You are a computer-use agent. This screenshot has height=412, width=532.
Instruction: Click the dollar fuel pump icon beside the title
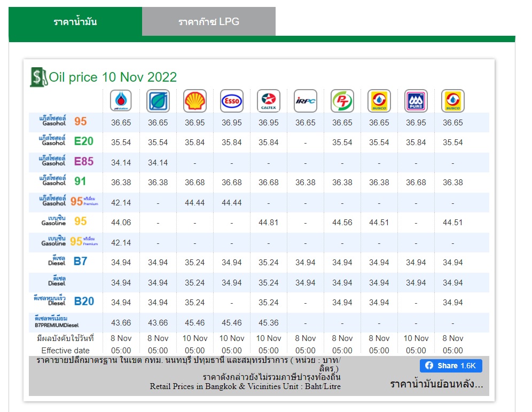[x=38, y=77]
